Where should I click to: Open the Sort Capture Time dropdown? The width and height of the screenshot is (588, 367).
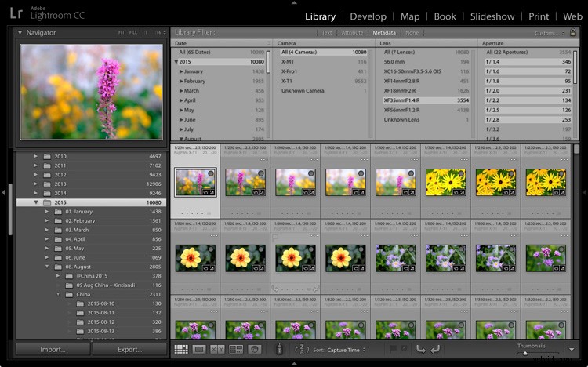click(346, 350)
